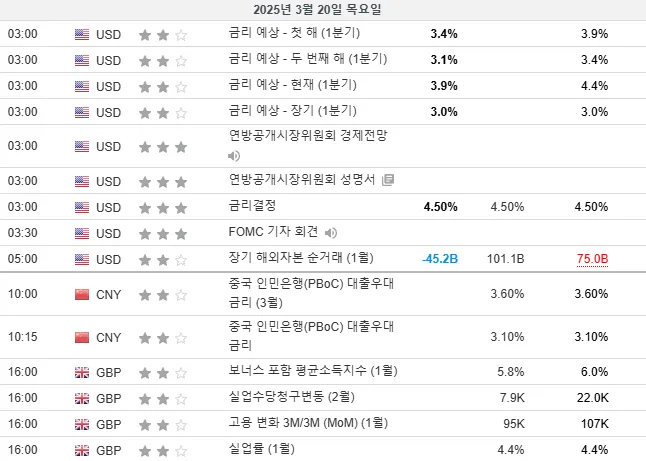This screenshot has height=461, width=646.
Task: Click importance stars on 금리결정 row
Action: click(x=163, y=208)
